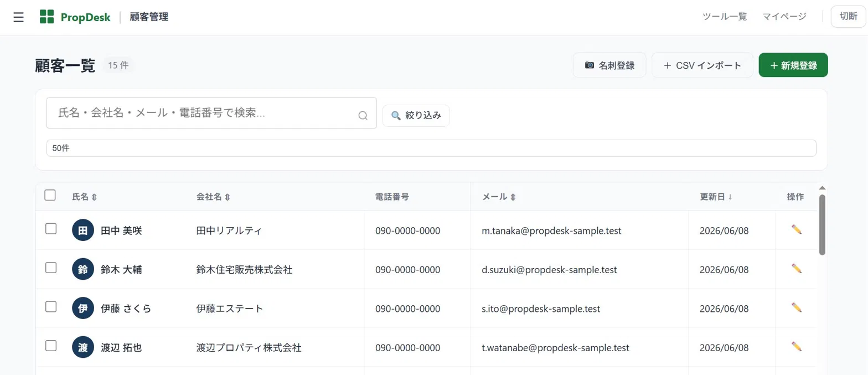Viewport: 868px width, 375px height.
Task: Edit 田中 美咲 with the pencil icon
Action: click(x=797, y=230)
